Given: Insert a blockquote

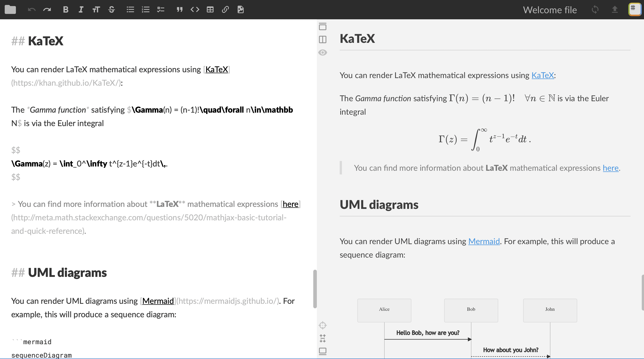Looking at the screenshot, I should click(x=179, y=9).
